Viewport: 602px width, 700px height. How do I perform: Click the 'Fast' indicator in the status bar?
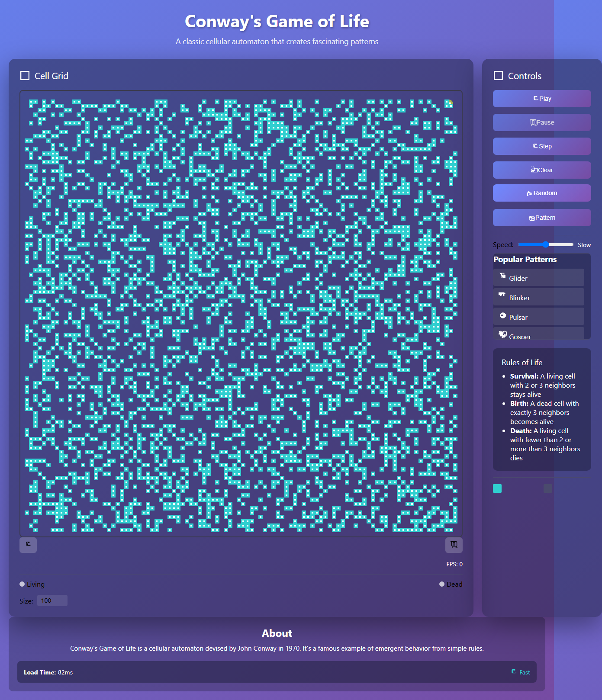point(521,672)
